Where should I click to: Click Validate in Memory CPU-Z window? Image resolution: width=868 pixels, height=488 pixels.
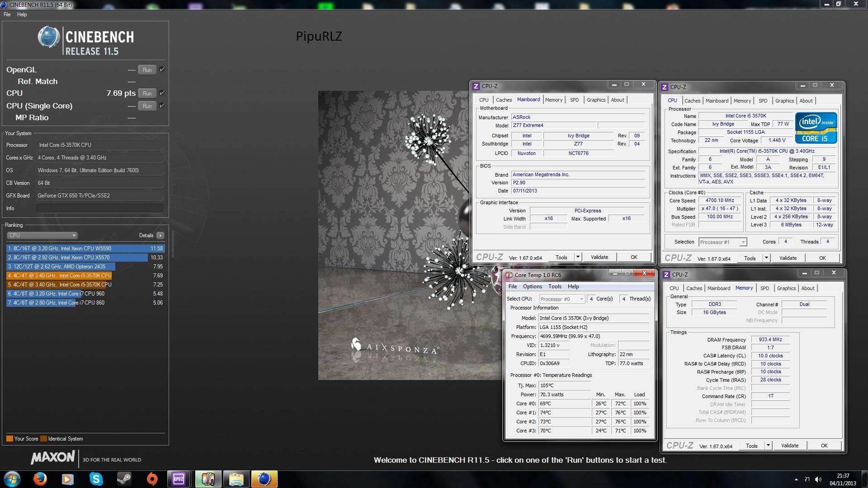pyautogui.click(x=790, y=446)
